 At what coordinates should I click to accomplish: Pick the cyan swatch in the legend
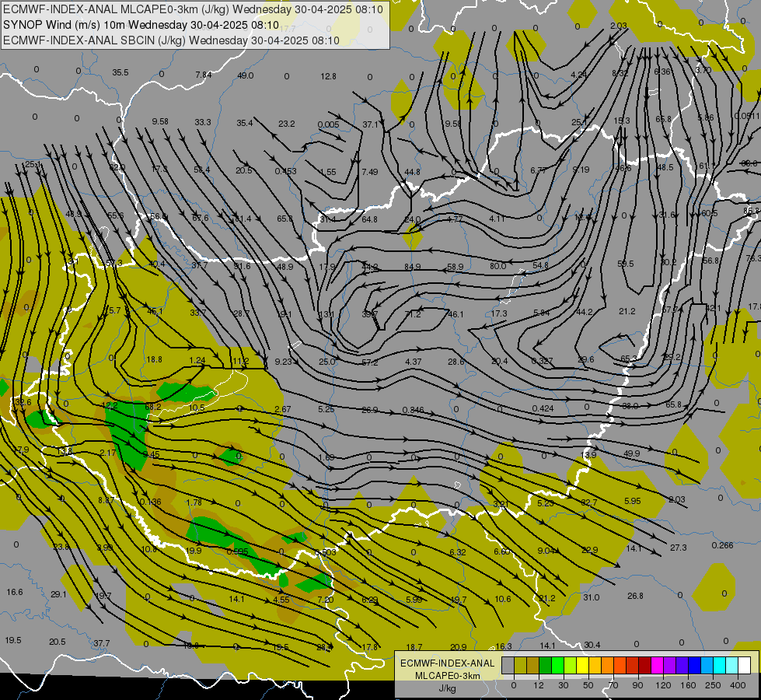[x=719, y=666]
